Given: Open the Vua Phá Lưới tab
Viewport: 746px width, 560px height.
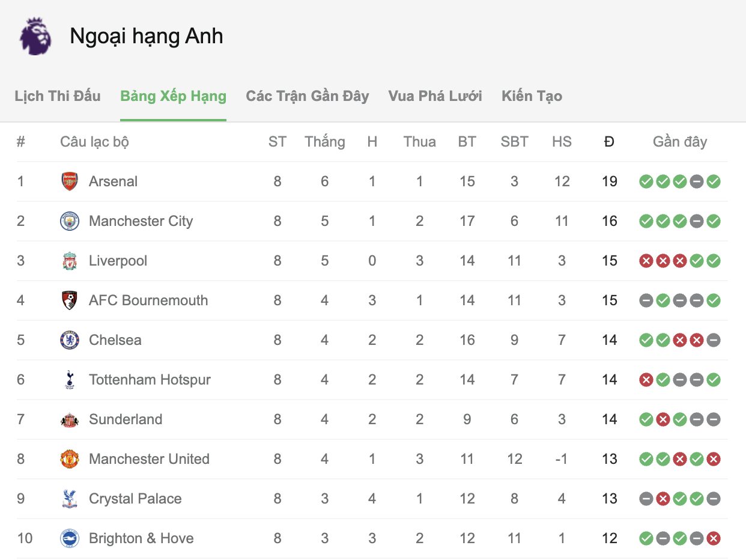Looking at the screenshot, I should pos(435,96).
